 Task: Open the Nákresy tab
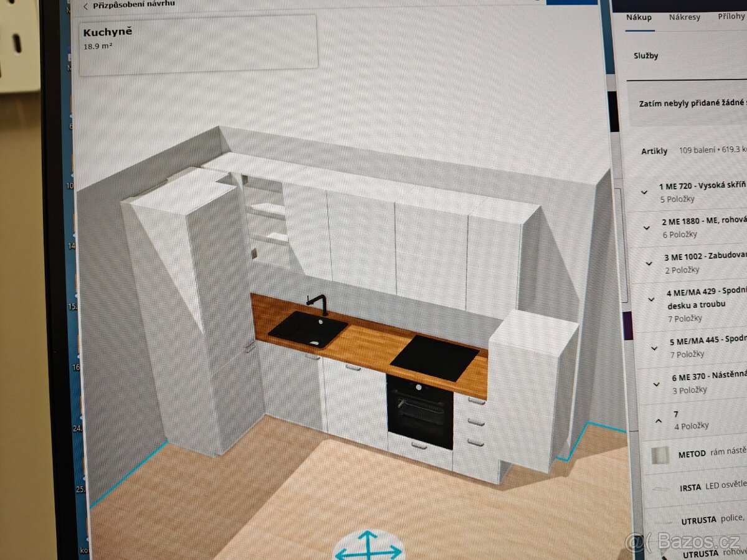coord(684,17)
